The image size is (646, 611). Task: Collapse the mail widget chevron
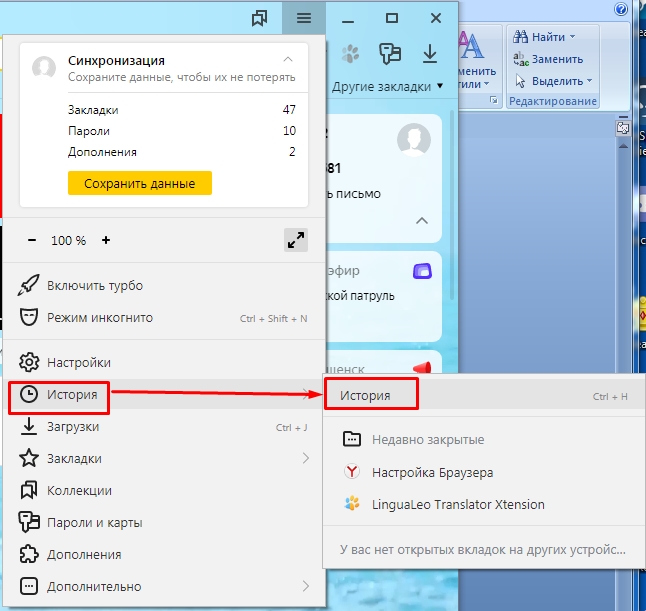421,221
